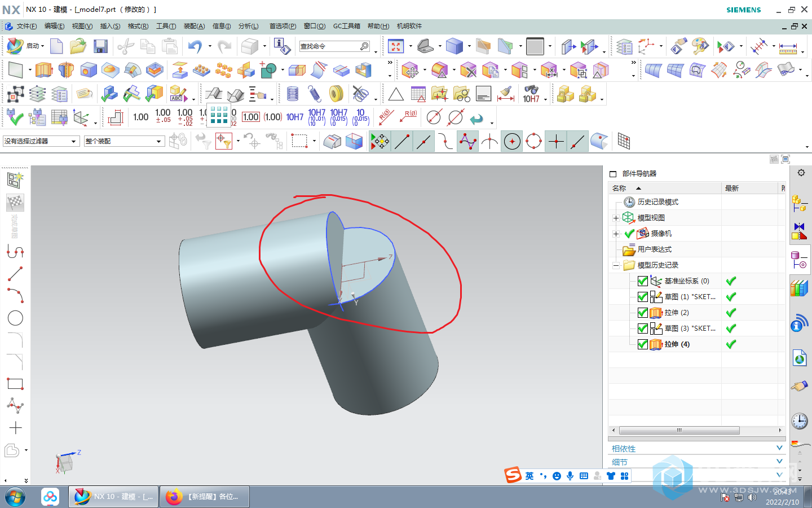Select the sketch Circle tool
The height and width of the screenshot is (508, 812).
click(15, 318)
